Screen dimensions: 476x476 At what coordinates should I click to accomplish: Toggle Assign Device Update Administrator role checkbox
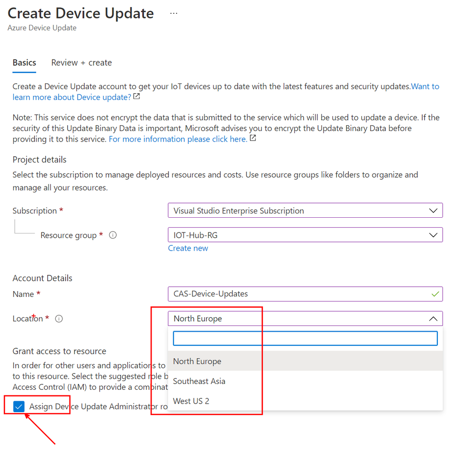19,406
